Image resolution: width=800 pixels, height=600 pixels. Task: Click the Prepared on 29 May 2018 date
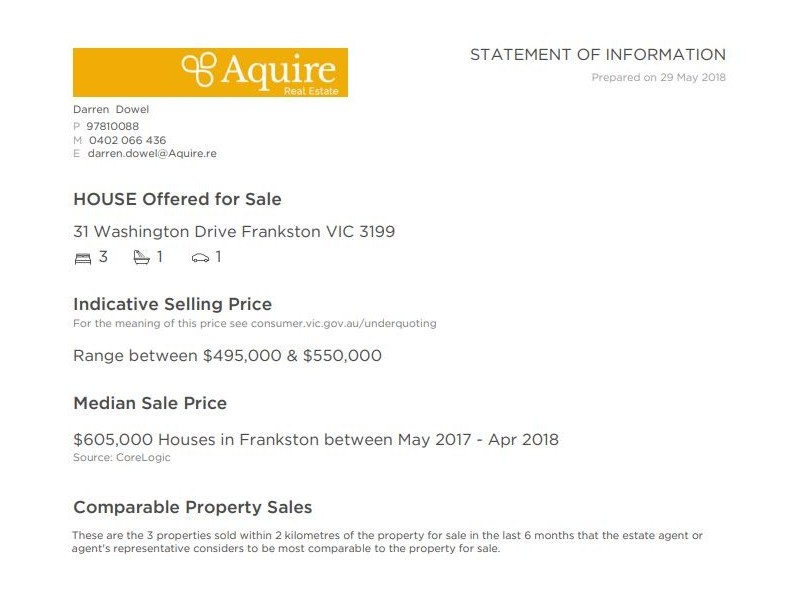pos(658,77)
